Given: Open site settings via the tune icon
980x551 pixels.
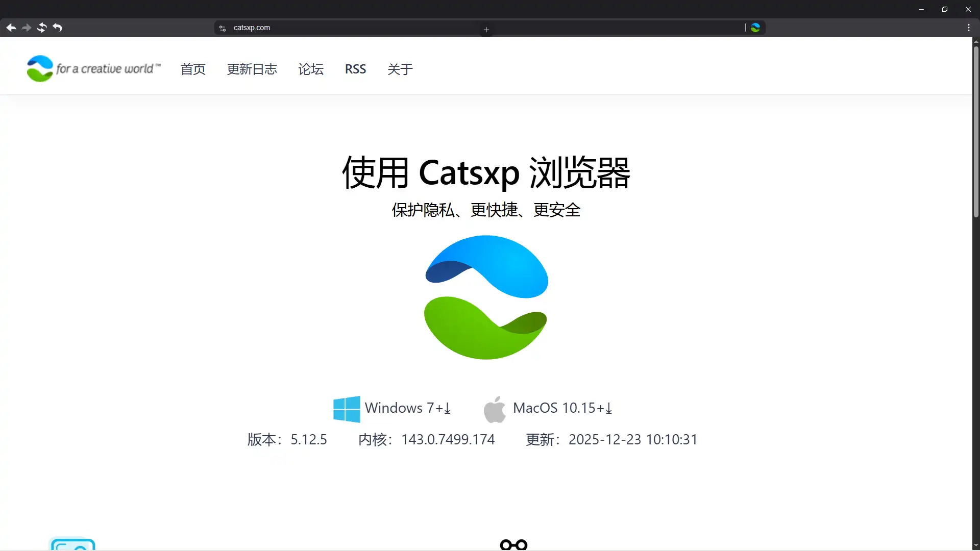Looking at the screenshot, I should click(222, 28).
